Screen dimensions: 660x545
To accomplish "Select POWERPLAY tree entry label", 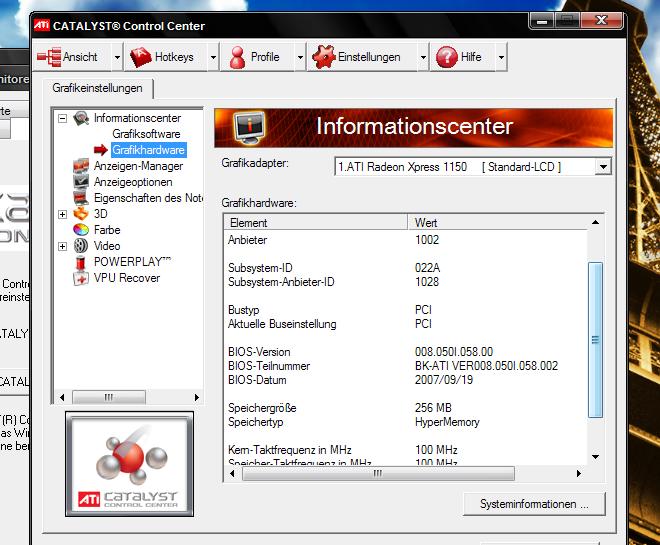I will (132, 262).
